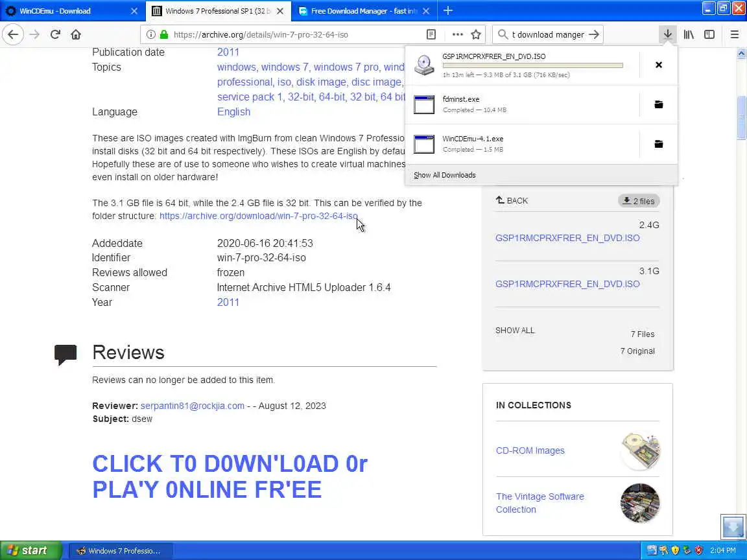Open page actions three-dots menu

tap(457, 34)
